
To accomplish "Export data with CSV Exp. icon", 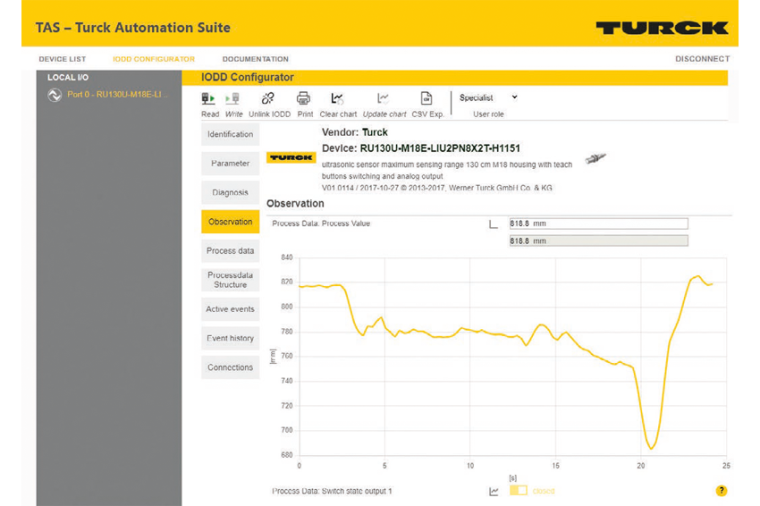I will click(426, 99).
